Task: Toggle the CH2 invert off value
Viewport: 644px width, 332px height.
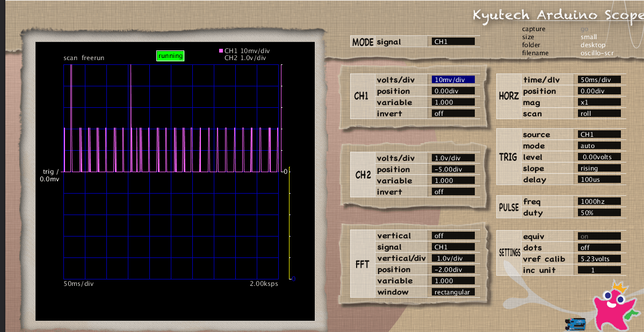Action: [x=453, y=191]
